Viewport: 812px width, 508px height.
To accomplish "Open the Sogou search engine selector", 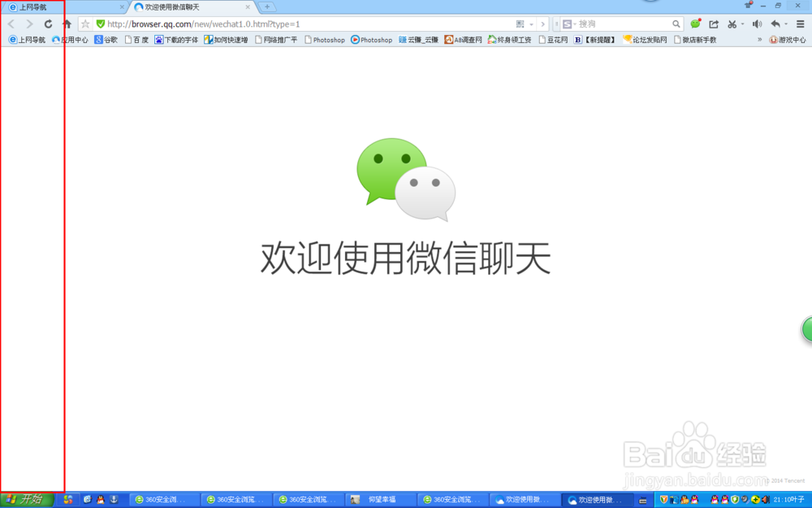I will click(569, 24).
